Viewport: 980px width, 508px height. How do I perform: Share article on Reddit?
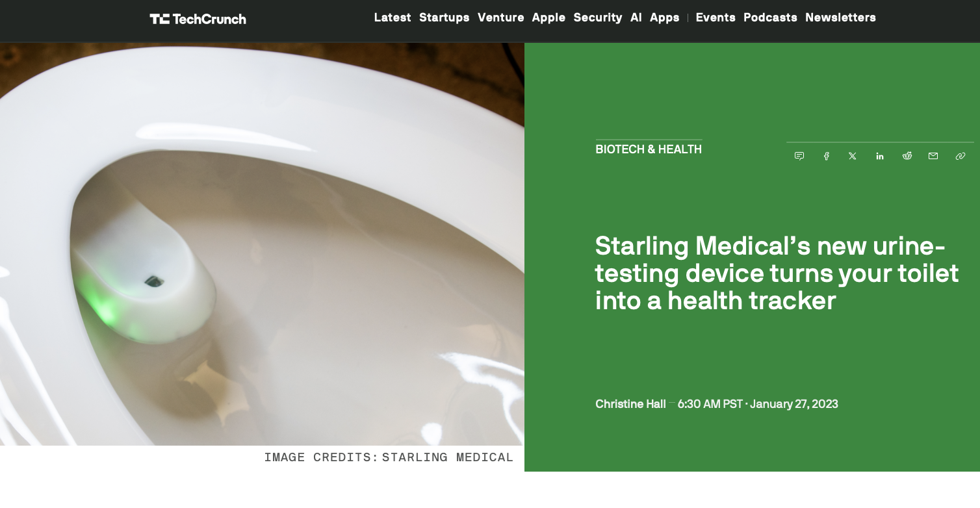pos(907,156)
